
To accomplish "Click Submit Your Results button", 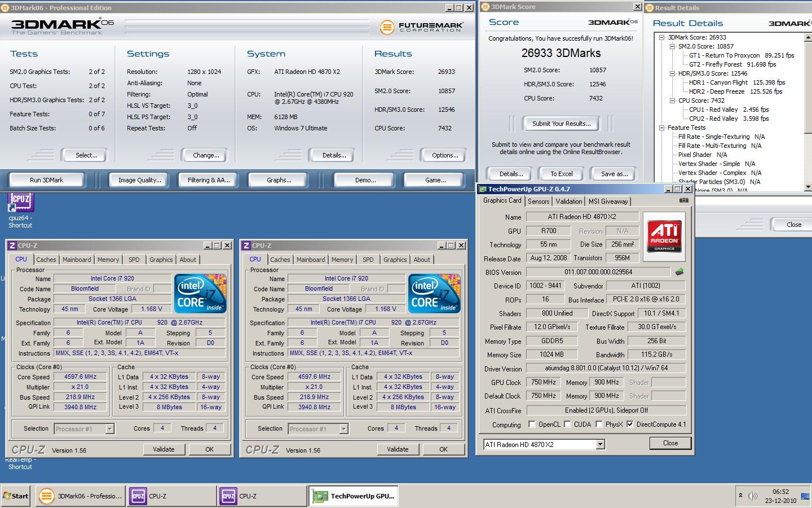I will (562, 124).
